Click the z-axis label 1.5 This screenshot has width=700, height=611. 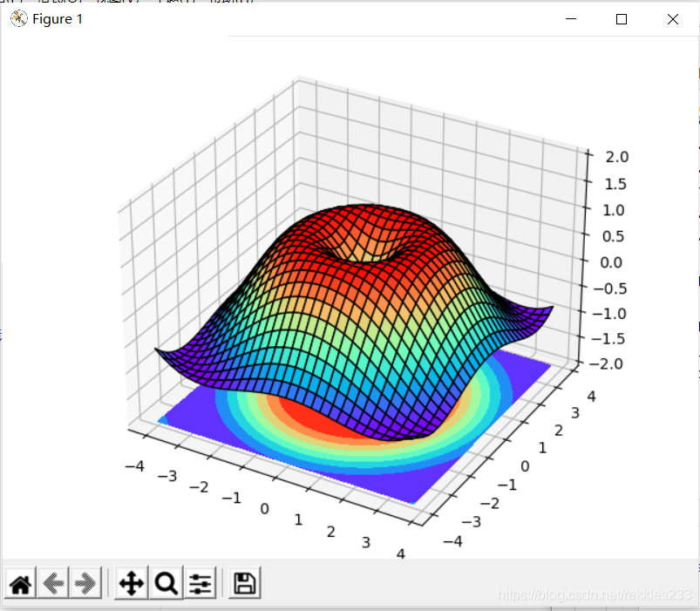point(615,184)
